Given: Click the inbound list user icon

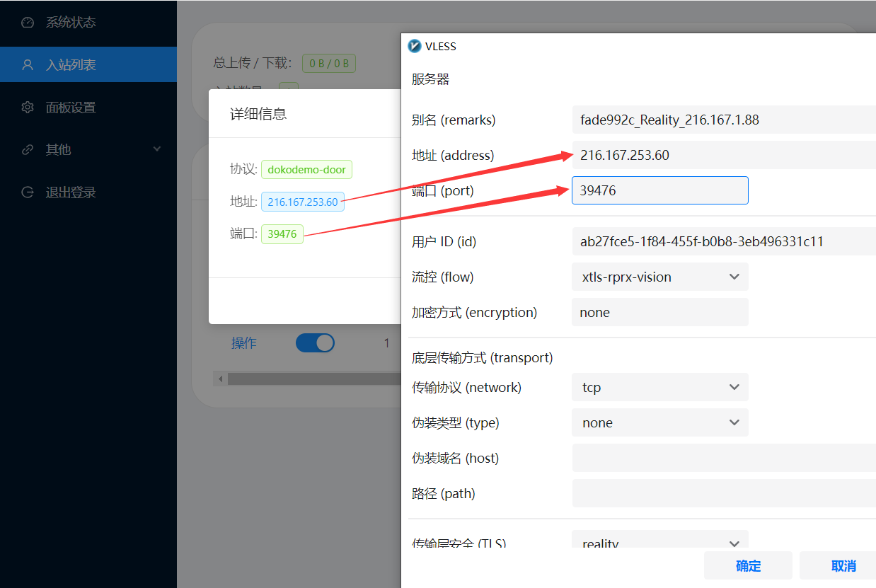Looking at the screenshot, I should (28, 65).
